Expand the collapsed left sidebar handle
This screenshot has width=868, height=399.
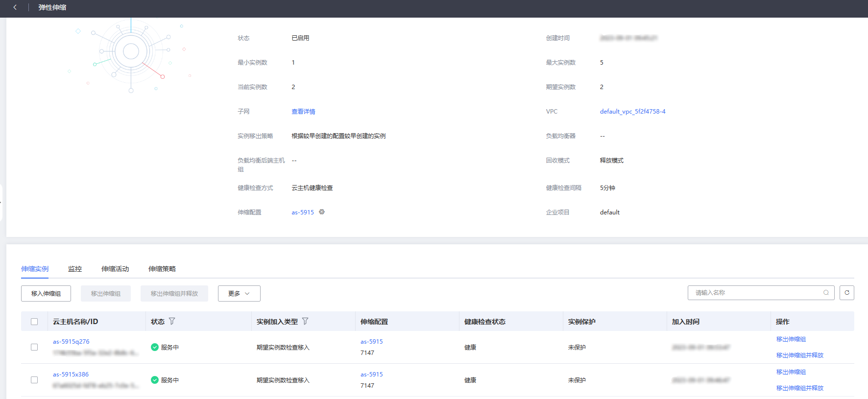pyautogui.click(x=1, y=202)
